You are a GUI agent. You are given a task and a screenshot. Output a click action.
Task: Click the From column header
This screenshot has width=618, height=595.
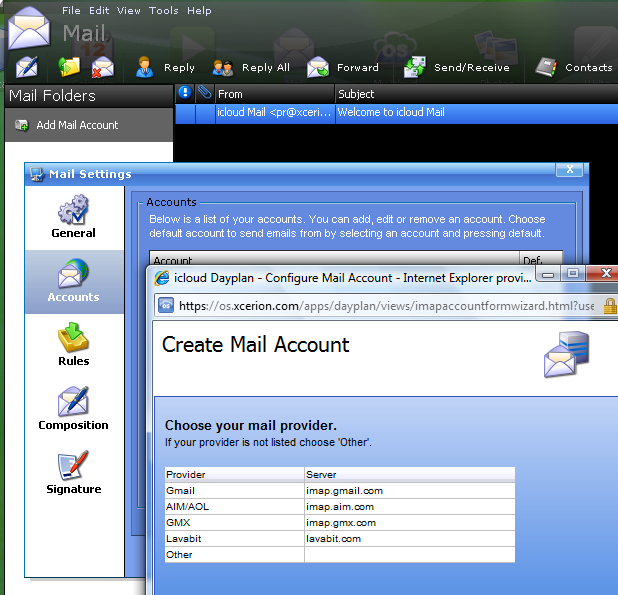[x=275, y=94]
